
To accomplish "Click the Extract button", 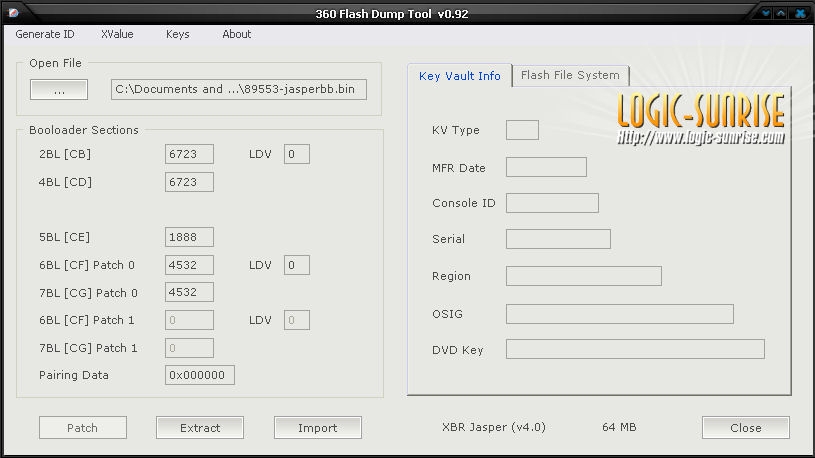I will tap(200, 427).
